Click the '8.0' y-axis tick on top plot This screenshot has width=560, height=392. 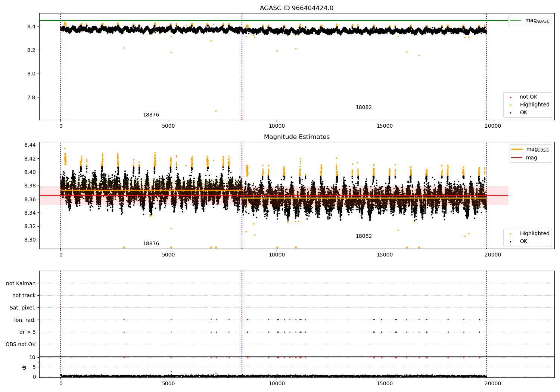click(x=31, y=74)
